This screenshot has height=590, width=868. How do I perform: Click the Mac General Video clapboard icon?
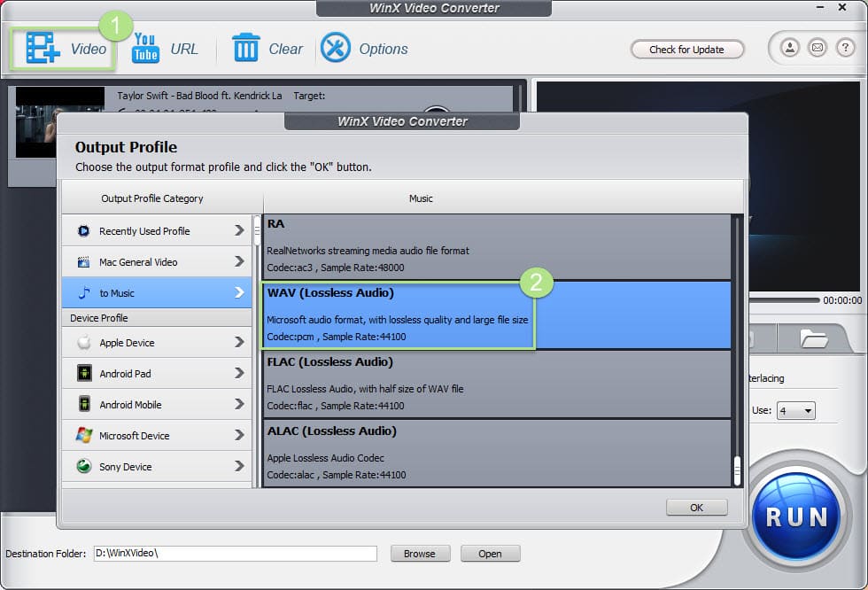click(83, 262)
